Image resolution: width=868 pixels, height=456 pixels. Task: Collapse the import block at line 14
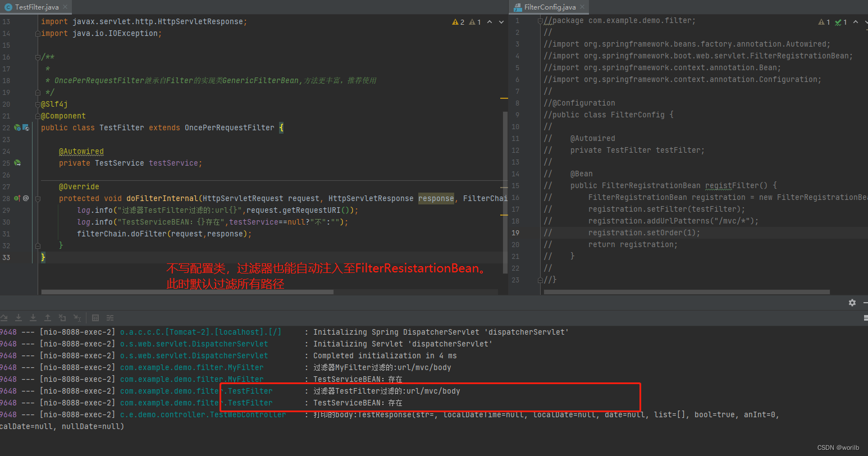tap(38, 34)
